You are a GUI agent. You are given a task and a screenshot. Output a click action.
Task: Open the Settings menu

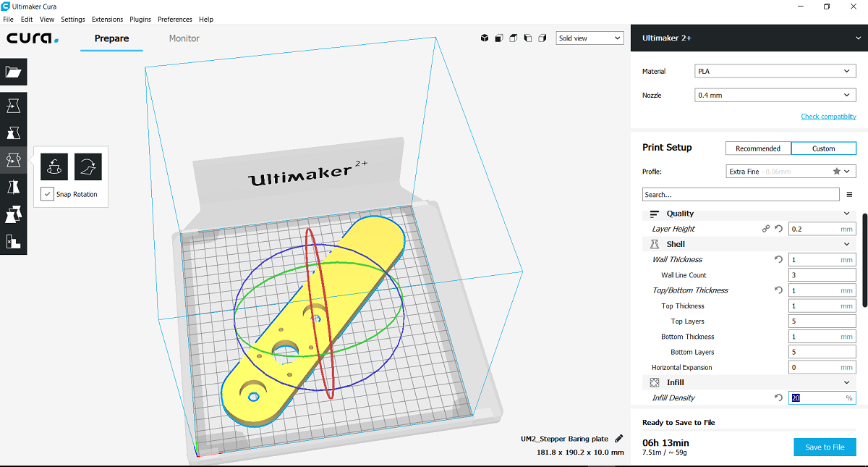tap(73, 20)
